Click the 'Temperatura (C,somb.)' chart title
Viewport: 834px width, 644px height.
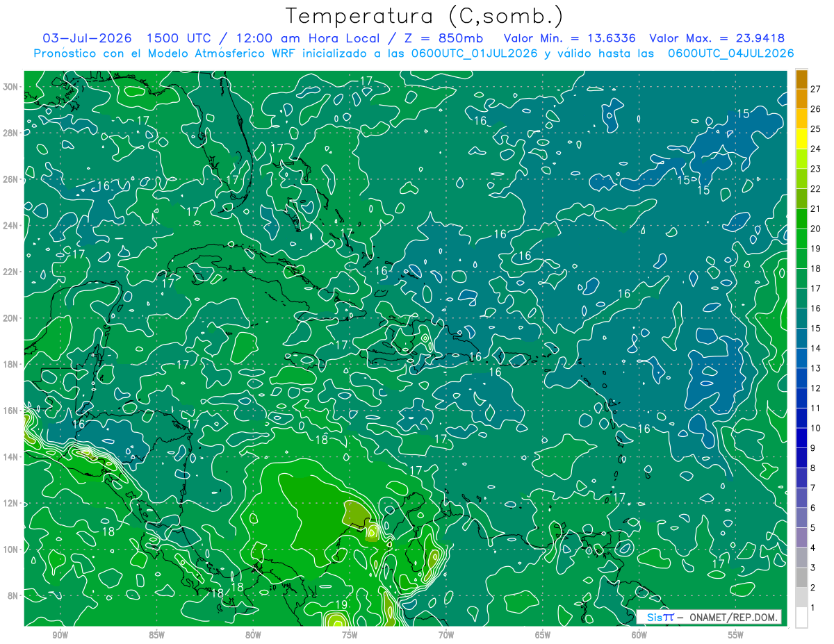(425, 16)
